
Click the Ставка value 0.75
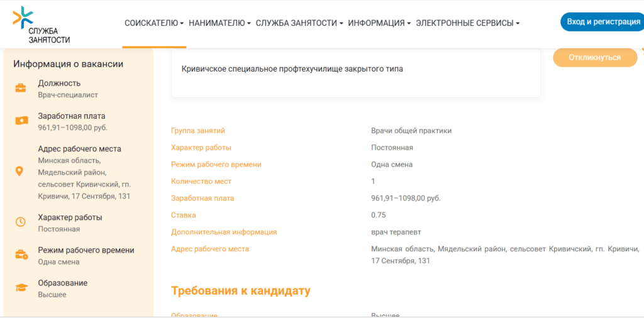click(x=379, y=215)
